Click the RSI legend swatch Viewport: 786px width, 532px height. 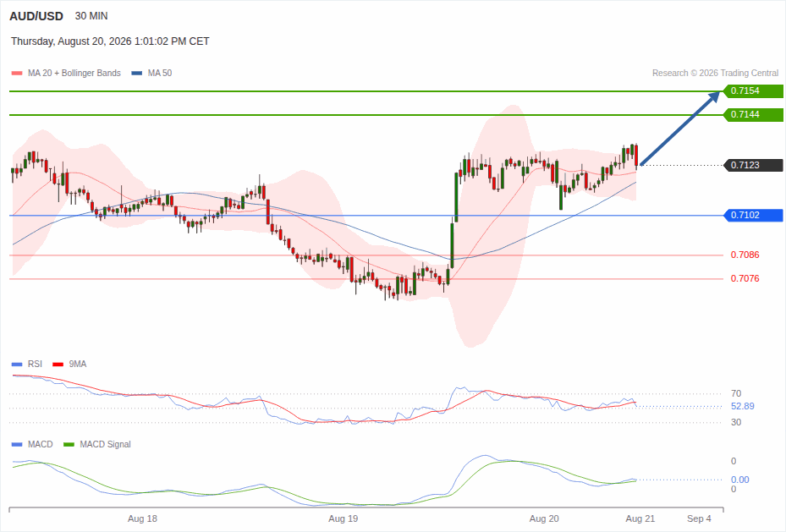(x=17, y=365)
